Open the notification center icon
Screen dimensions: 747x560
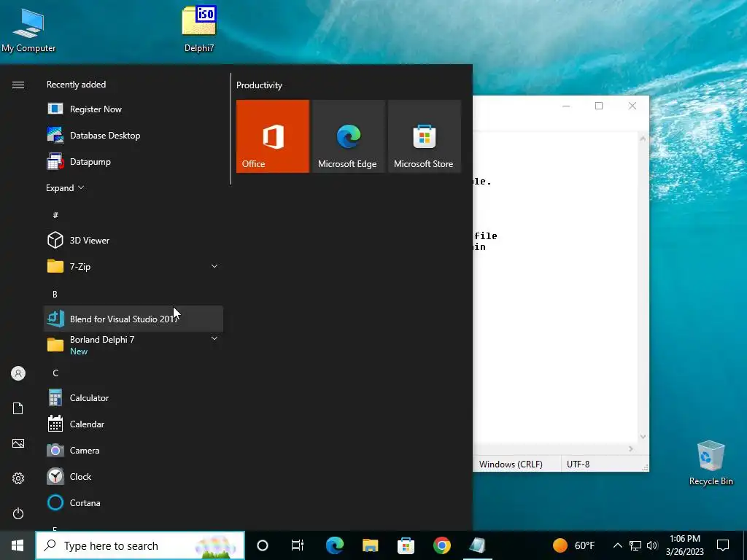pos(723,545)
